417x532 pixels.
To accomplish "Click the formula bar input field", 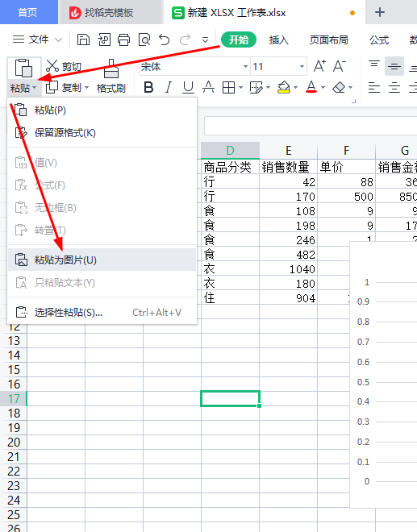I will pos(311,126).
